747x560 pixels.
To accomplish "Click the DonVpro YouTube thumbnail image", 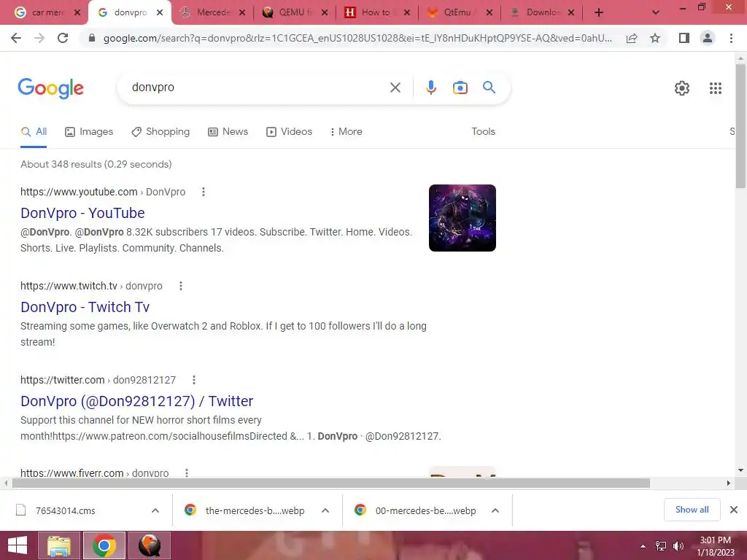I will click(x=462, y=218).
